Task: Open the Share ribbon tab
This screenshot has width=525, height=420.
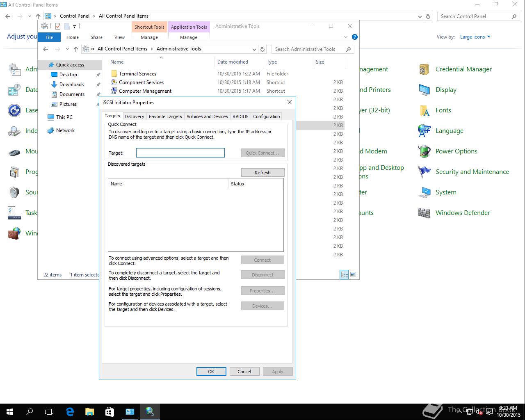Action: pos(96,37)
